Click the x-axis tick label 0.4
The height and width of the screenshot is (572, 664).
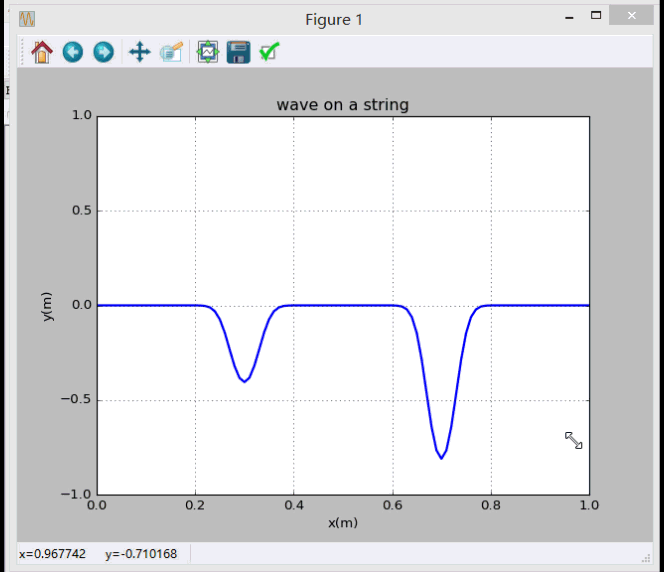293,505
